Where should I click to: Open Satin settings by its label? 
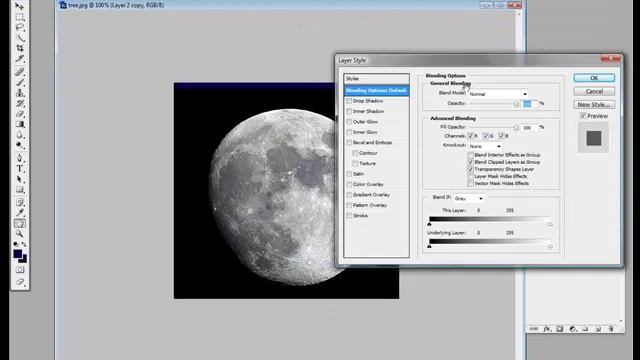[x=358, y=174]
